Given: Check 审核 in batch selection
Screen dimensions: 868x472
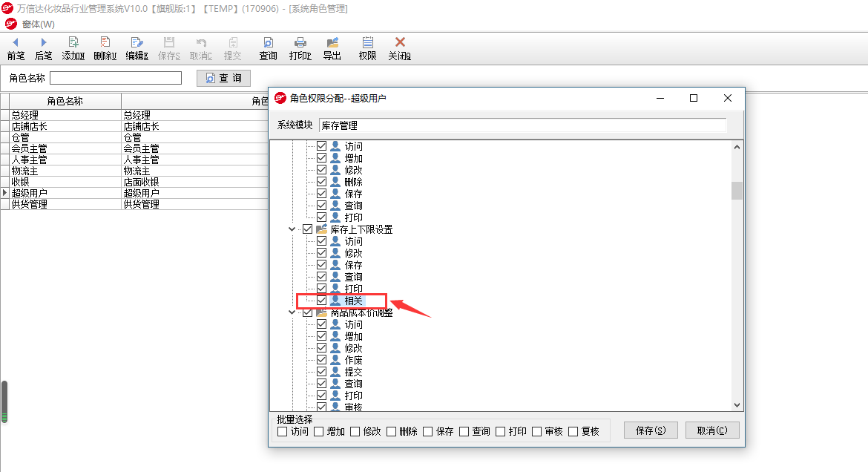Looking at the screenshot, I should 537,432.
